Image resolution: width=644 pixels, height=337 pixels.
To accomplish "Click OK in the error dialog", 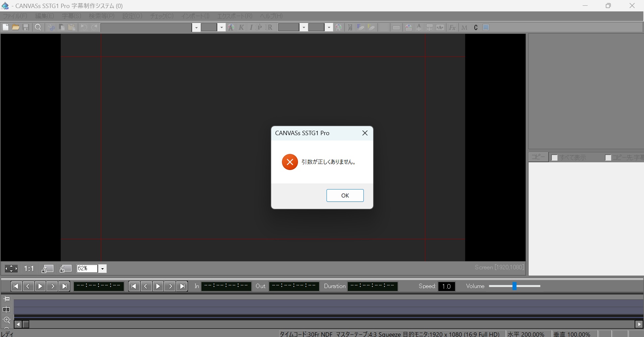I will 345,195.
